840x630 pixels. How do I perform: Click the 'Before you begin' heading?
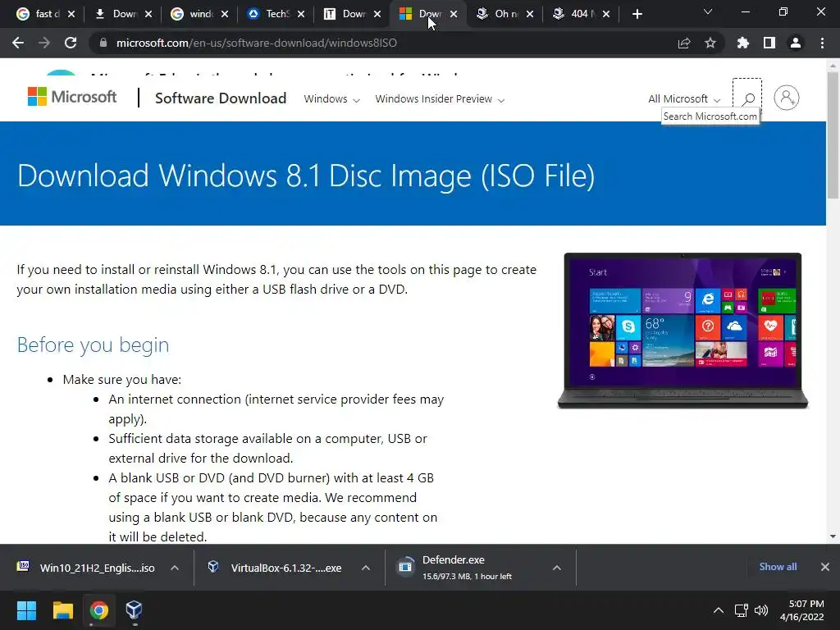[x=94, y=345]
